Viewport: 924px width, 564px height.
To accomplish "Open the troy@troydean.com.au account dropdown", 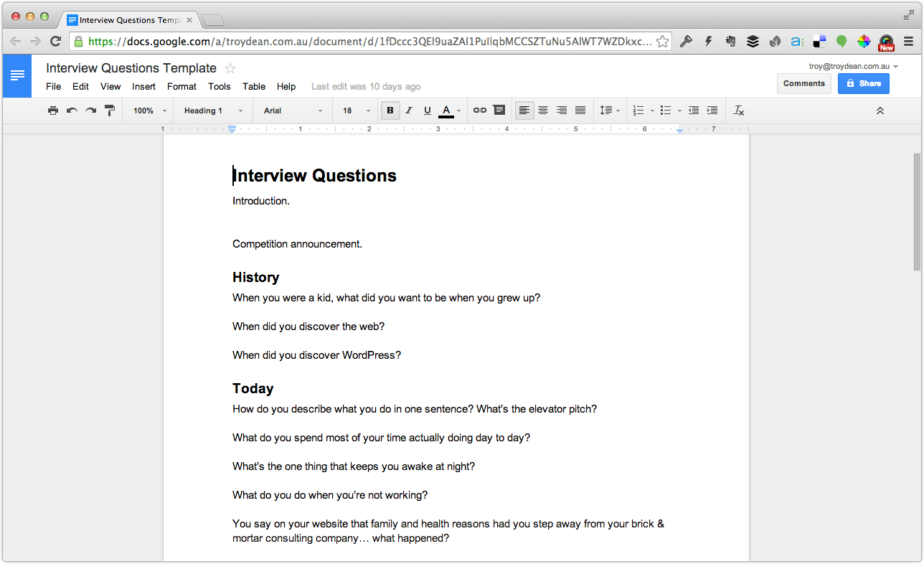I will (x=854, y=66).
